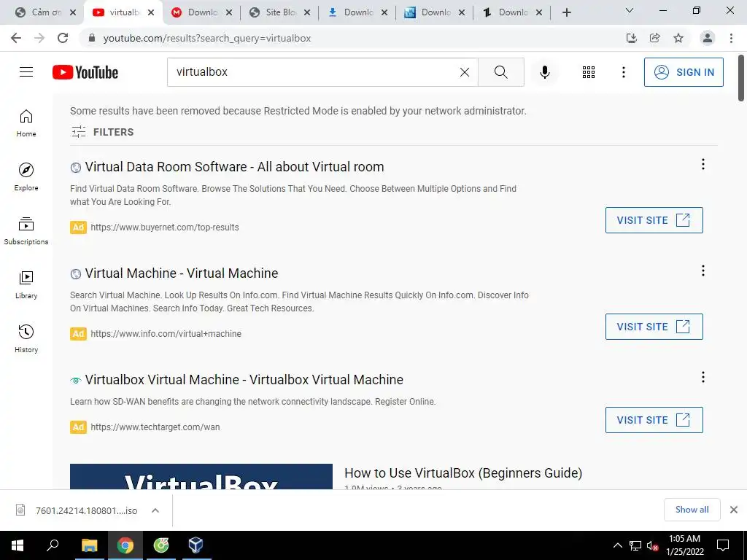The height and width of the screenshot is (560, 747).
Task: Open FILTERS for search results
Action: 102,132
